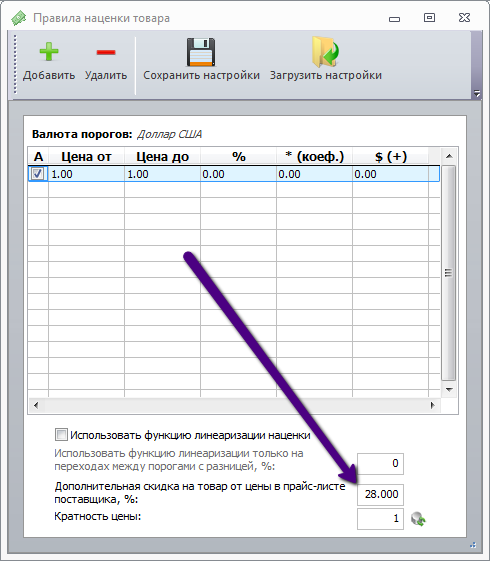Click the horizontal scroll left arrow
Viewport: 490px width, 561px height.
(36, 405)
